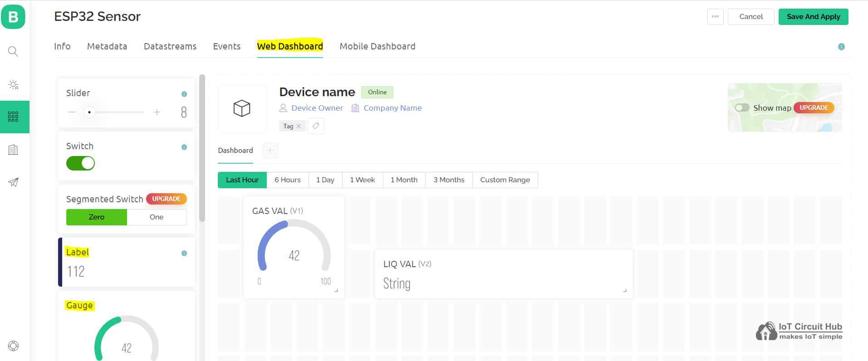868x361 pixels.
Task: Click the Cancel button
Action: coord(751,17)
